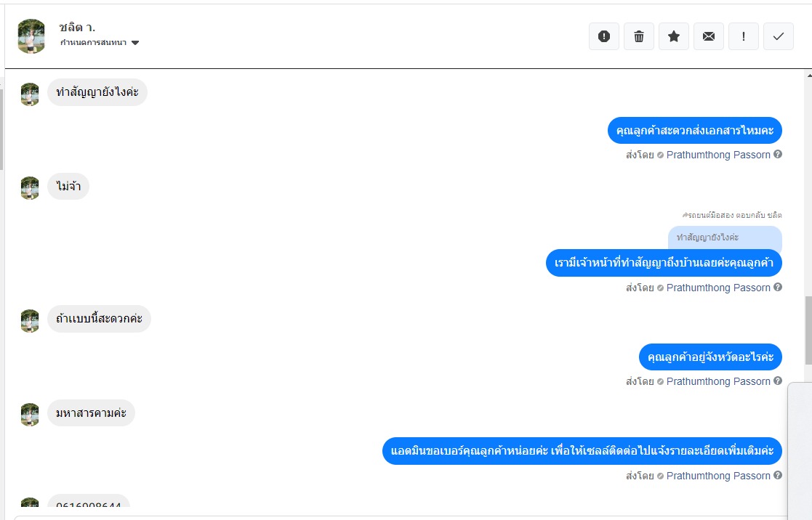Click help icon beside sender under คุณลูกค้าสะดวกส่งเอกสารไหมคะ
This screenshot has height=520, width=812.
tap(778, 155)
